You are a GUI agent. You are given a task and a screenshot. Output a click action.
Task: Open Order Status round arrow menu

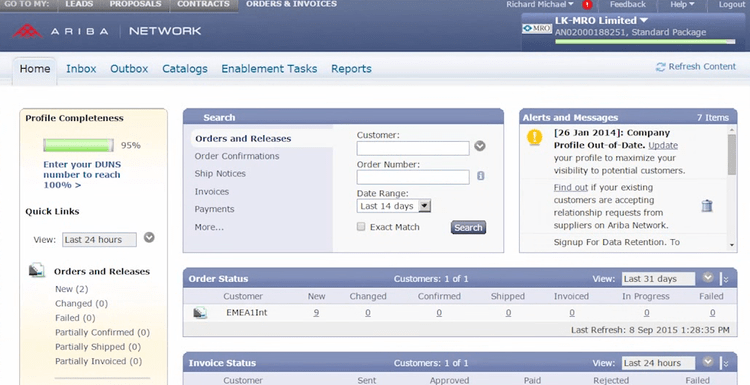coord(708,277)
